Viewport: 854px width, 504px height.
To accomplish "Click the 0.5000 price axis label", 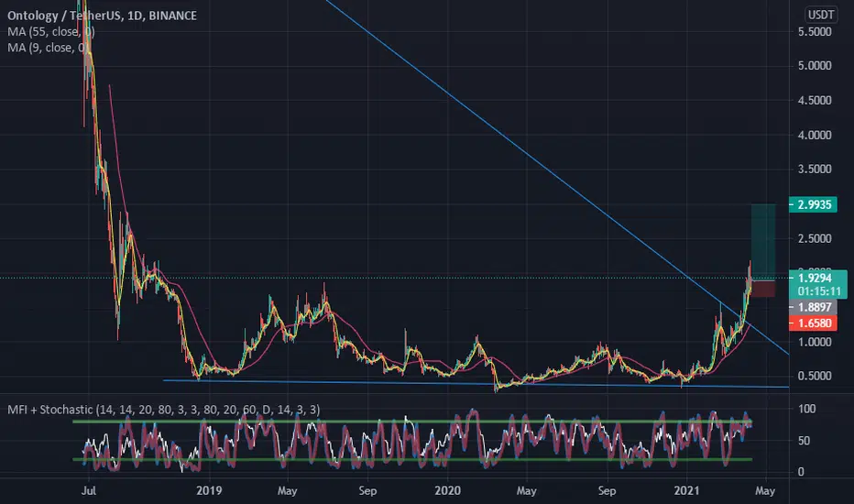I will [815, 376].
